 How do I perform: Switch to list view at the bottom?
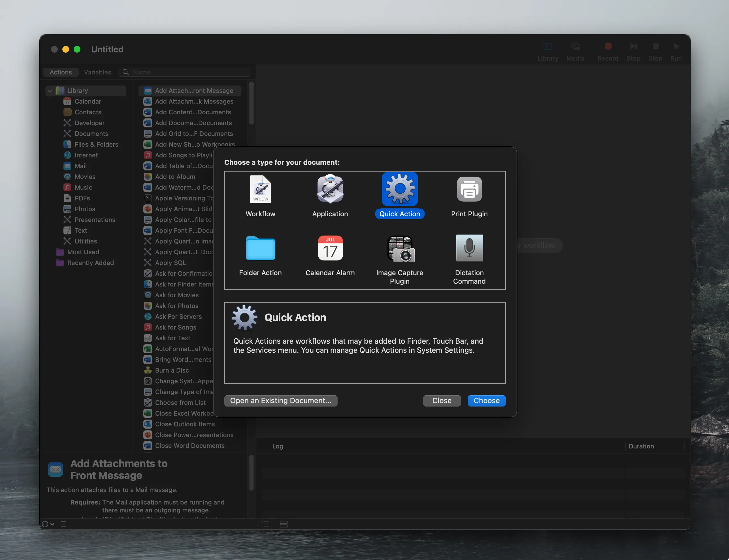pos(265,524)
